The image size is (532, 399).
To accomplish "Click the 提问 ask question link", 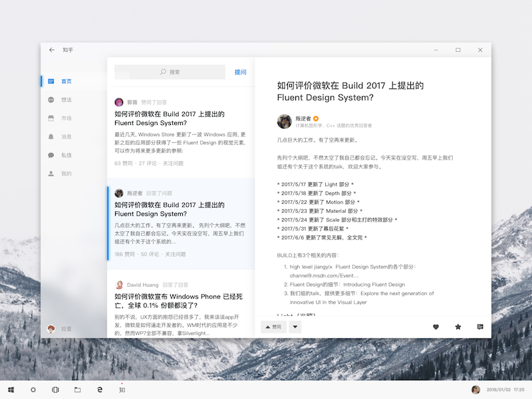I will coord(241,72).
